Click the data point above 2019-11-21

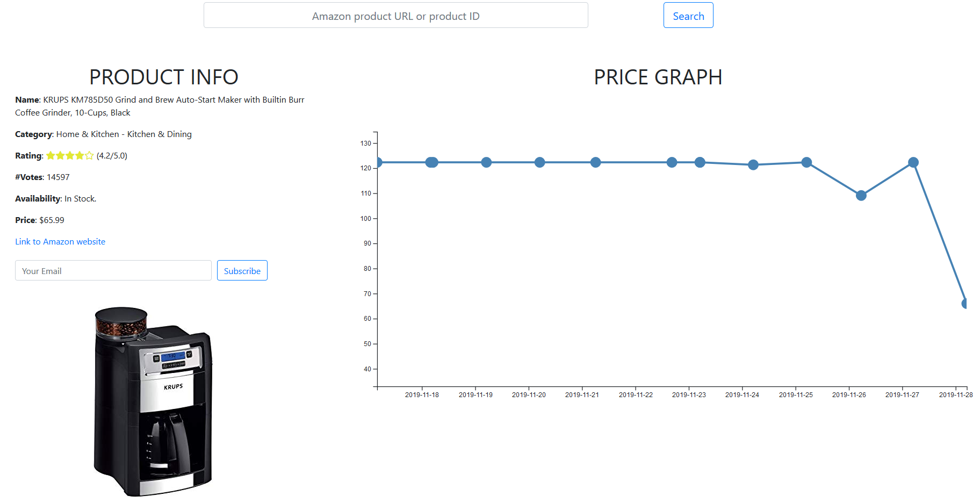[x=595, y=162]
